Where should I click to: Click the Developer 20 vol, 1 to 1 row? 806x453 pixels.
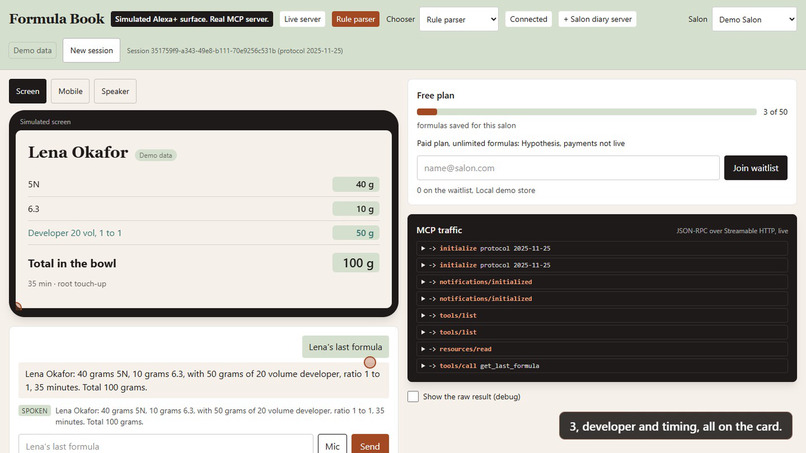pyautogui.click(x=204, y=233)
